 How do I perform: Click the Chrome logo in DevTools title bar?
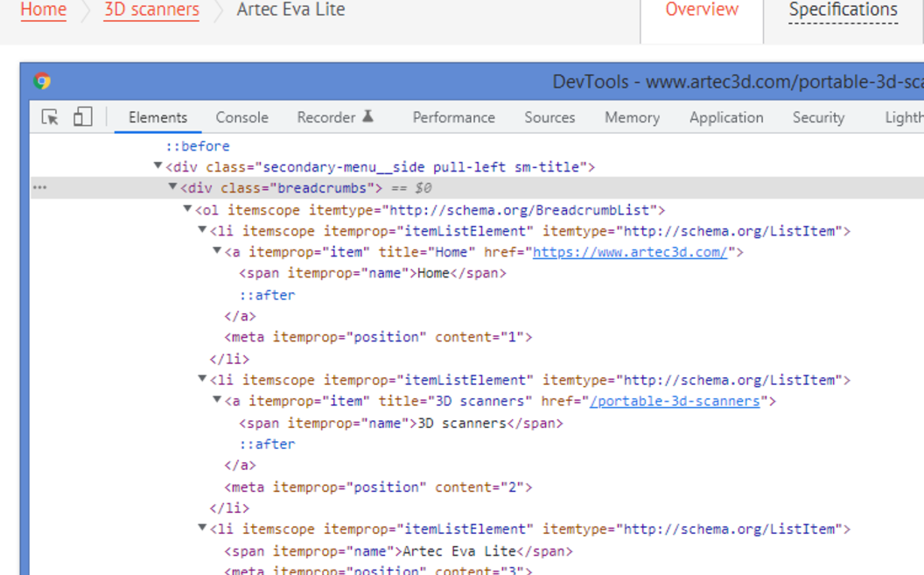[x=42, y=81]
